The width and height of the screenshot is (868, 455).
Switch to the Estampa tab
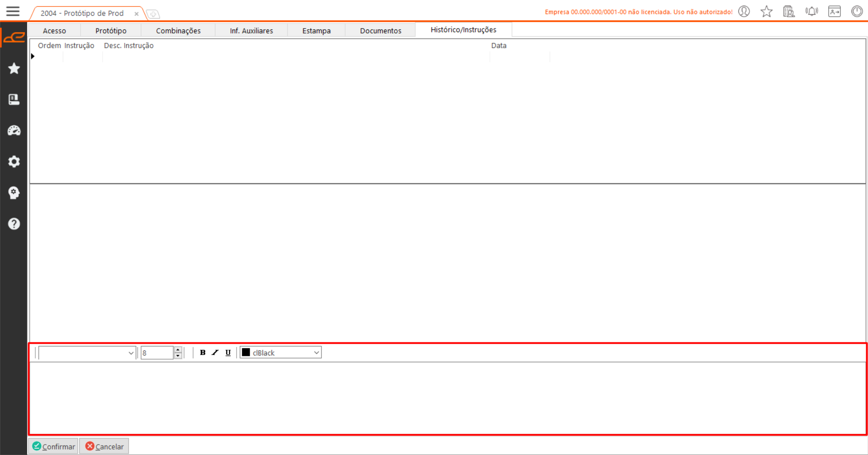(x=316, y=31)
